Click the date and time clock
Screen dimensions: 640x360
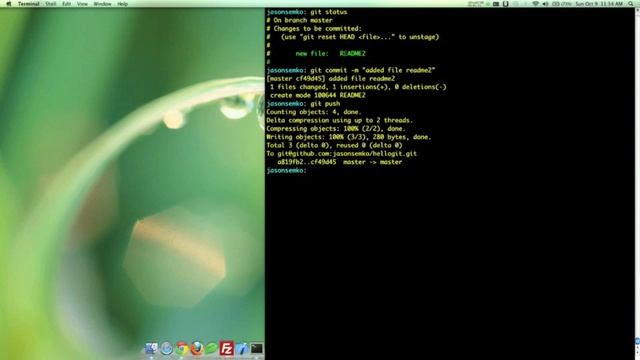599,4
